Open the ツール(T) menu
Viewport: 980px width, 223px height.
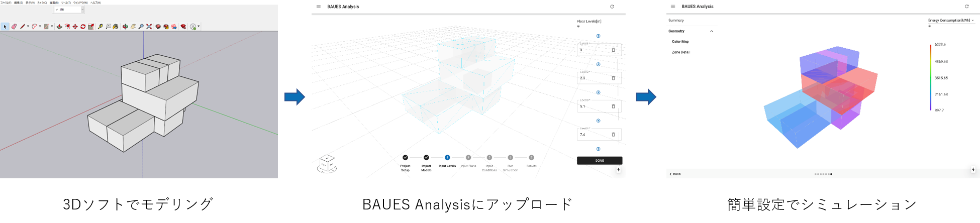click(x=66, y=3)
